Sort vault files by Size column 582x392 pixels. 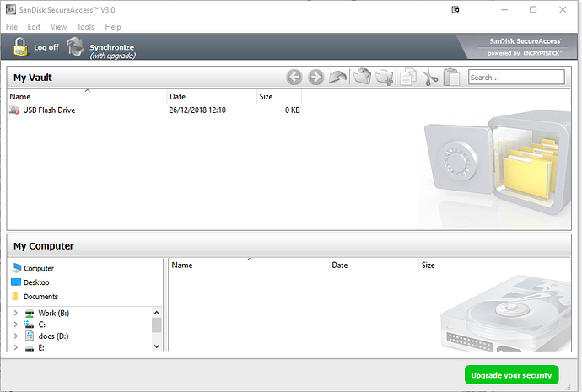coord(279,96)
